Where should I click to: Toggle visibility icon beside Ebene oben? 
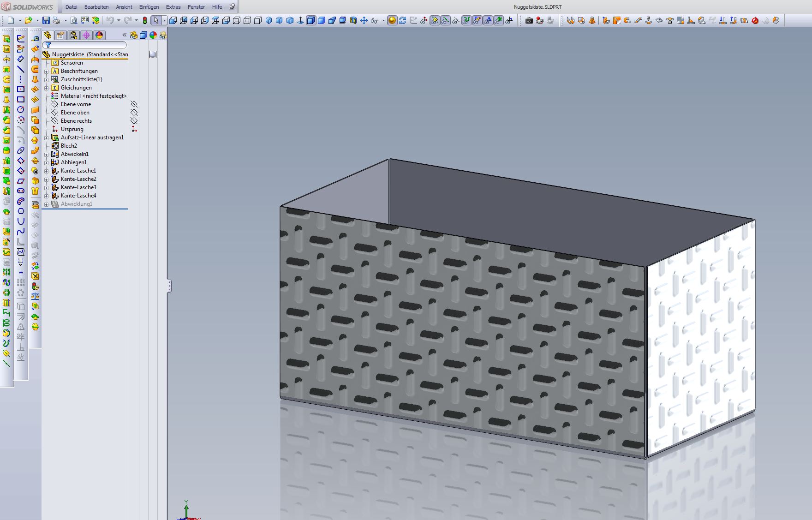(134, 113)
